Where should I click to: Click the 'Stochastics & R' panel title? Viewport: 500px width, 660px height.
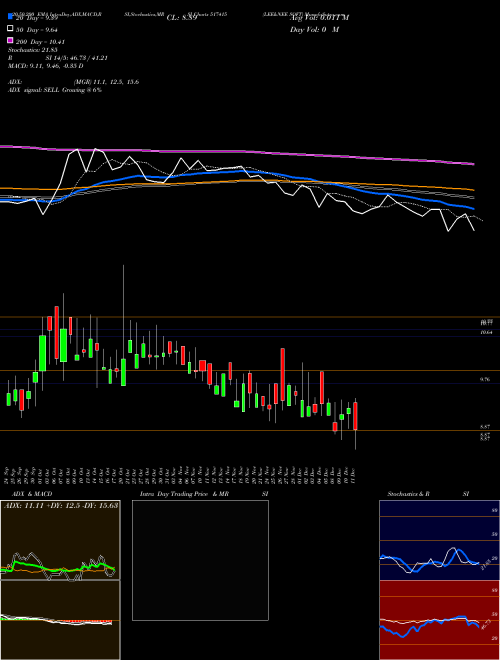[x=408, y=494]
